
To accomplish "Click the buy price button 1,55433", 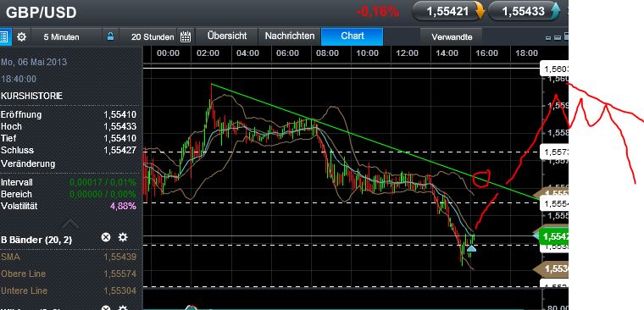I will point(524,12).
